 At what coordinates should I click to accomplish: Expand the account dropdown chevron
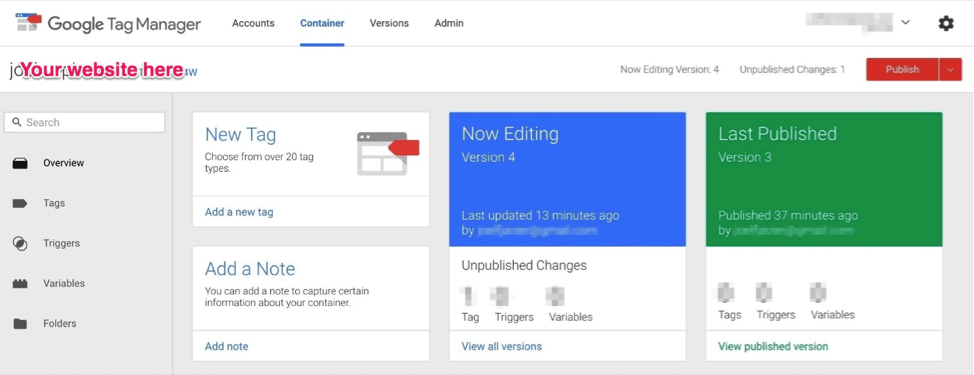(905, 22)
